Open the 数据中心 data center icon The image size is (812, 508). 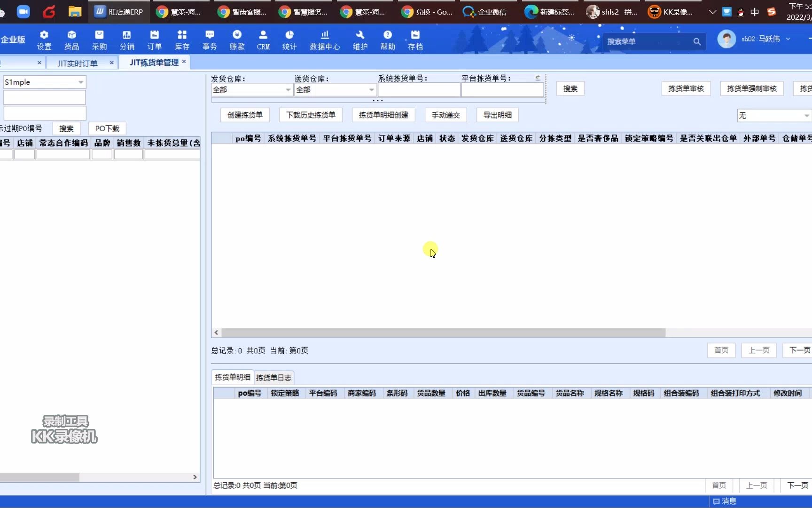coord(325,40)
